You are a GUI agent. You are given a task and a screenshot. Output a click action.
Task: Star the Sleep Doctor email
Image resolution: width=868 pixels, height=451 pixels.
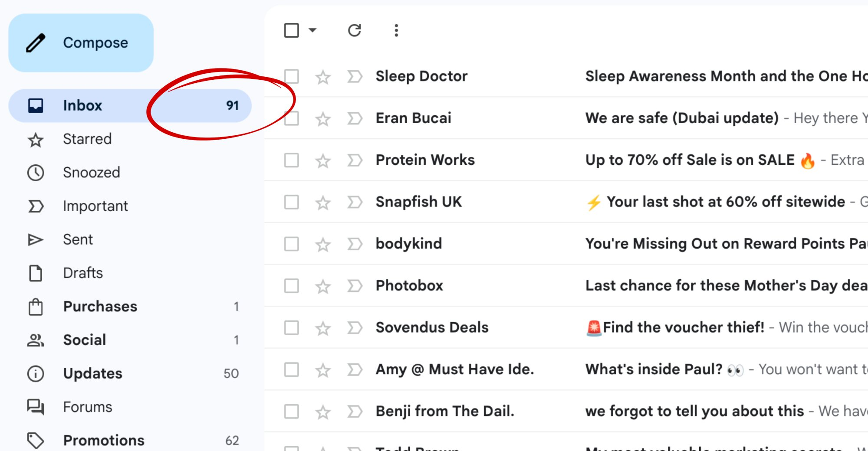[x=323, y=76]
